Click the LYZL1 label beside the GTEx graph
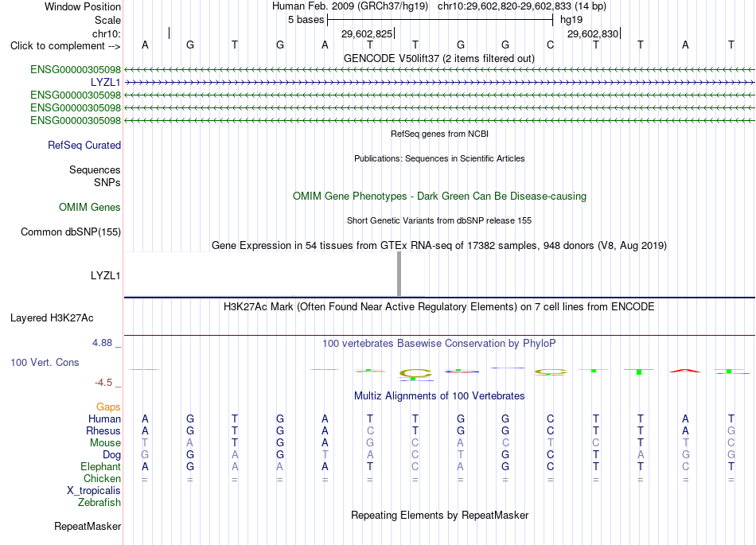This screenshot has width=756, height=545. click(105, 275)
